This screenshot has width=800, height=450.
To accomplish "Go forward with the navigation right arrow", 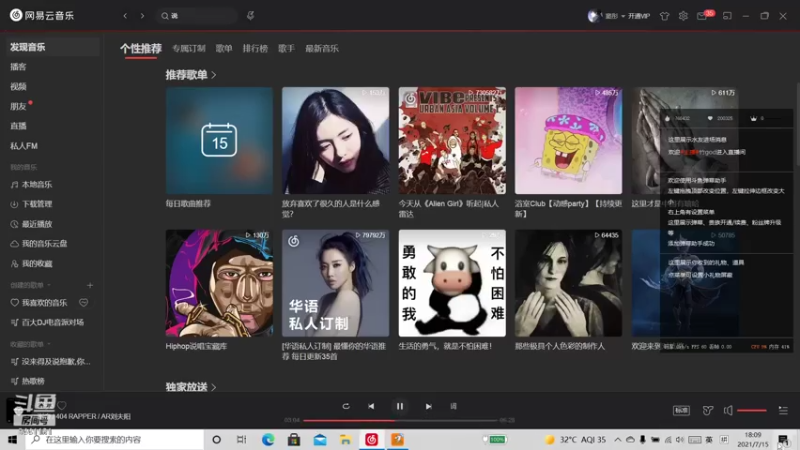I will tap(142, 16).
